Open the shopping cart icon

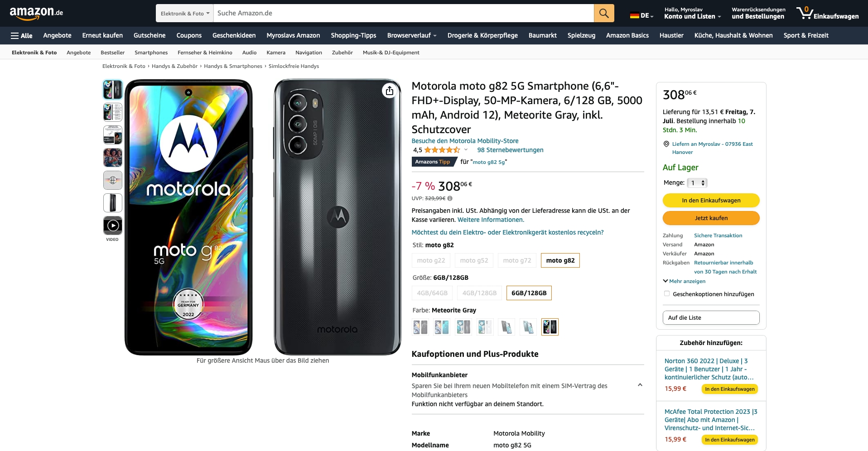[805, 13]
